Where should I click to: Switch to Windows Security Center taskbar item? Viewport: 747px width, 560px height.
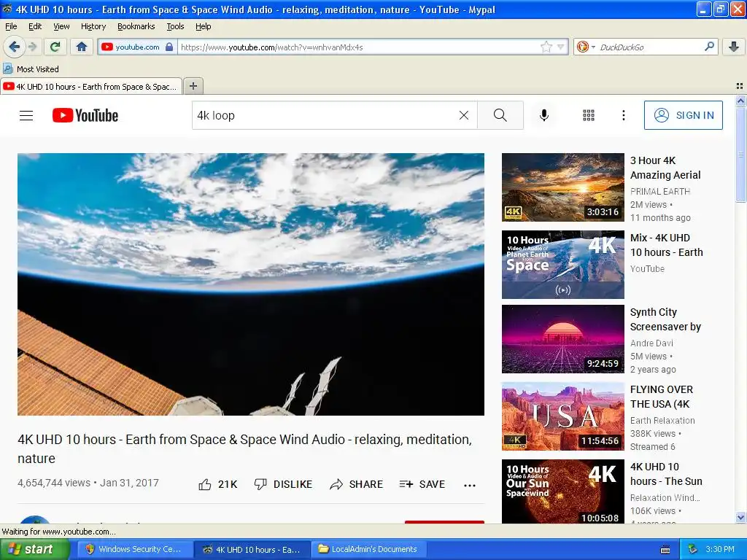coord(134,549)
